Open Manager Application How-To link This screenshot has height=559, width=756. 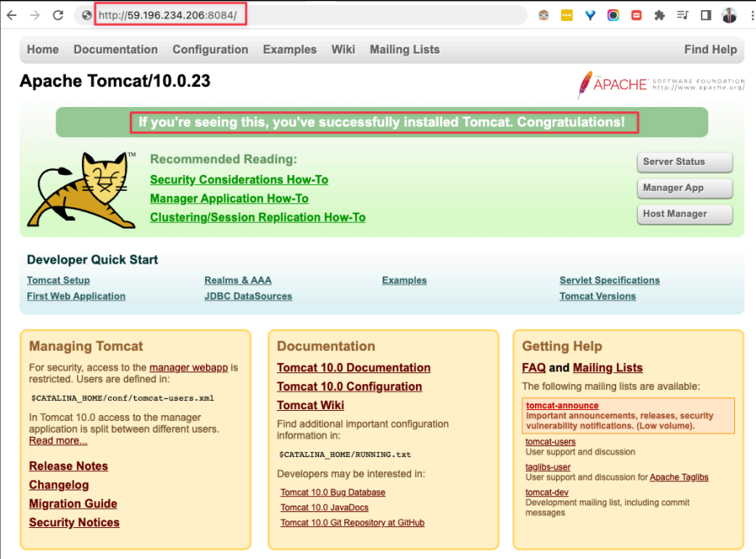pos(229,198)
